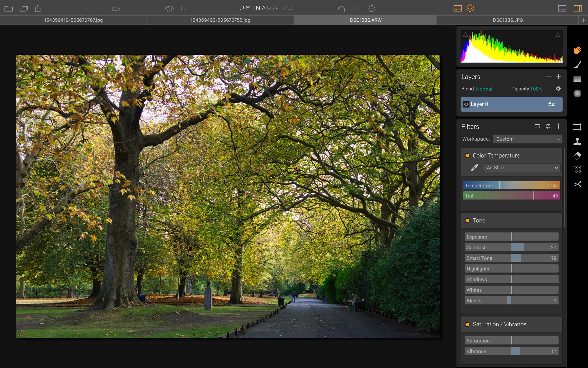The height and width of the screenshot is (368, 588).
Task: Open As Shot white balance dropdown
Action: (522, 168)
